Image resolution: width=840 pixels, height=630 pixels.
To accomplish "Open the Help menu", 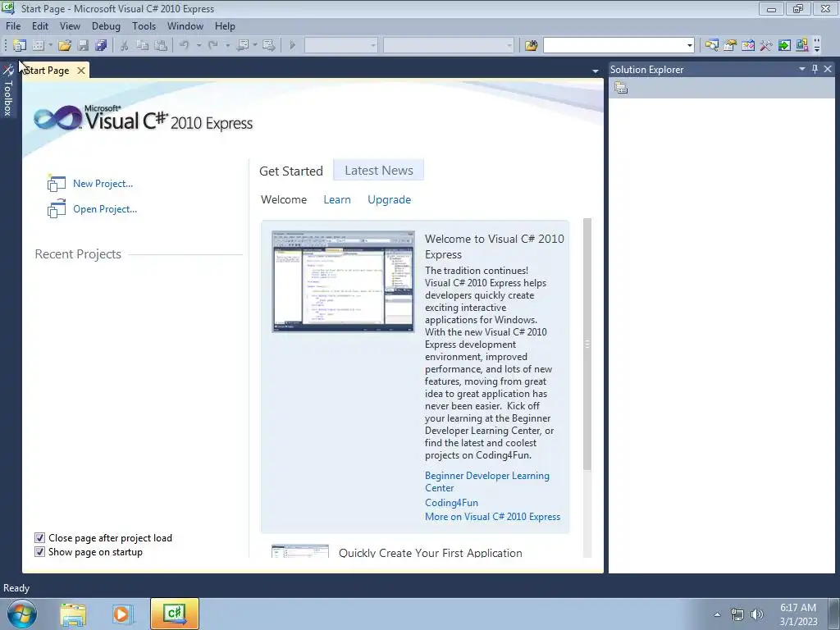I will tap(225, 25).
